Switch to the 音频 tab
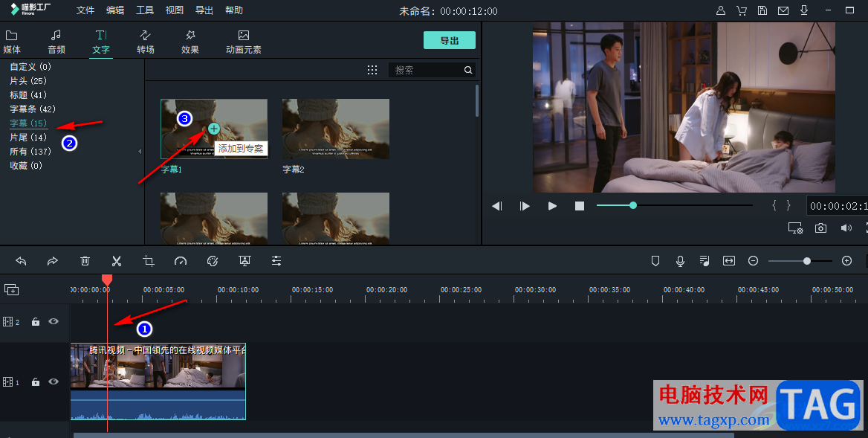Viewport: 868px width, 438px height. click(56, 42)
